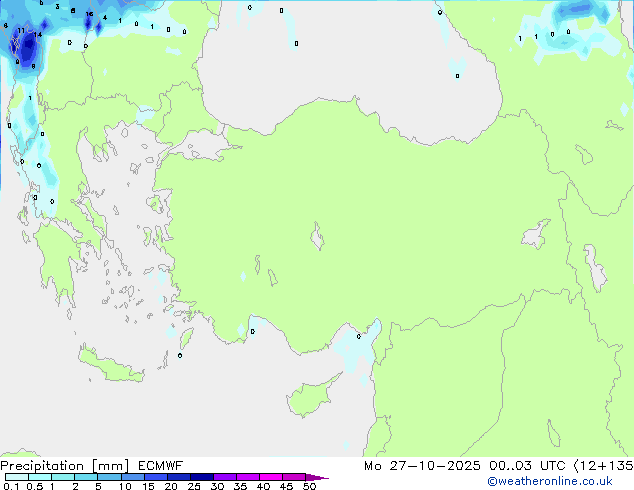This screenshot has width=634, height=490.
Task: Click the "ECMWF" model label
Action: [x=161, y=466]
